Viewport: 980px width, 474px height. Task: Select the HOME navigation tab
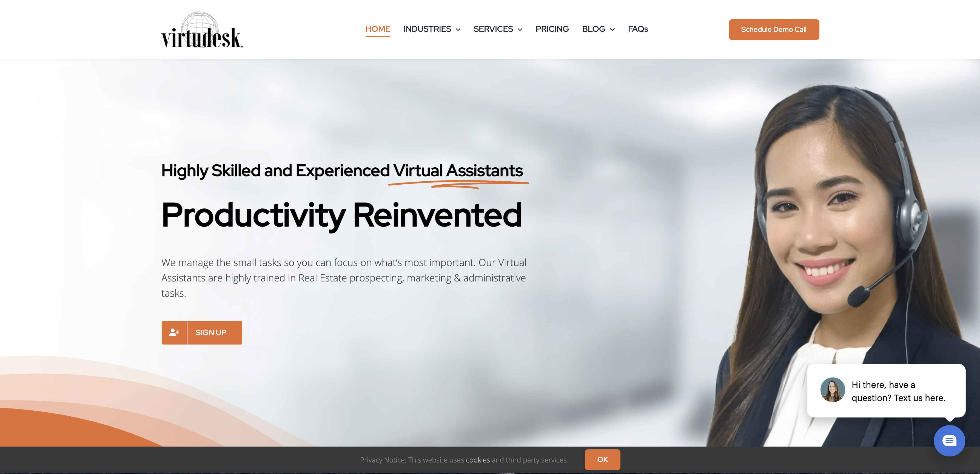tap(377, 29)
